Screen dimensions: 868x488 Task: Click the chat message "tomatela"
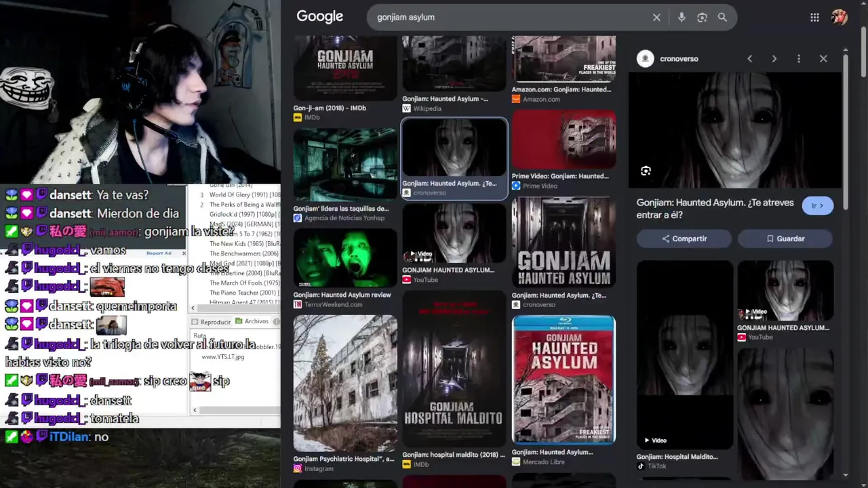tap(115, 419)
